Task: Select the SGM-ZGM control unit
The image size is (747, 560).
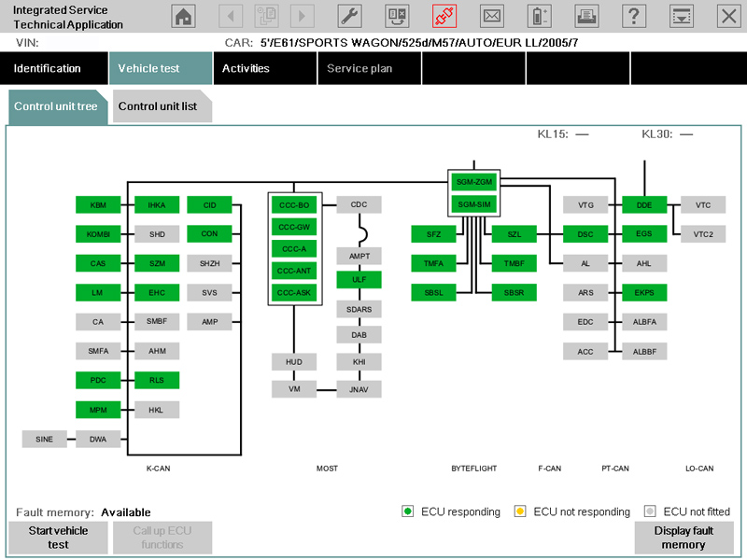Action: coord(474,182)
